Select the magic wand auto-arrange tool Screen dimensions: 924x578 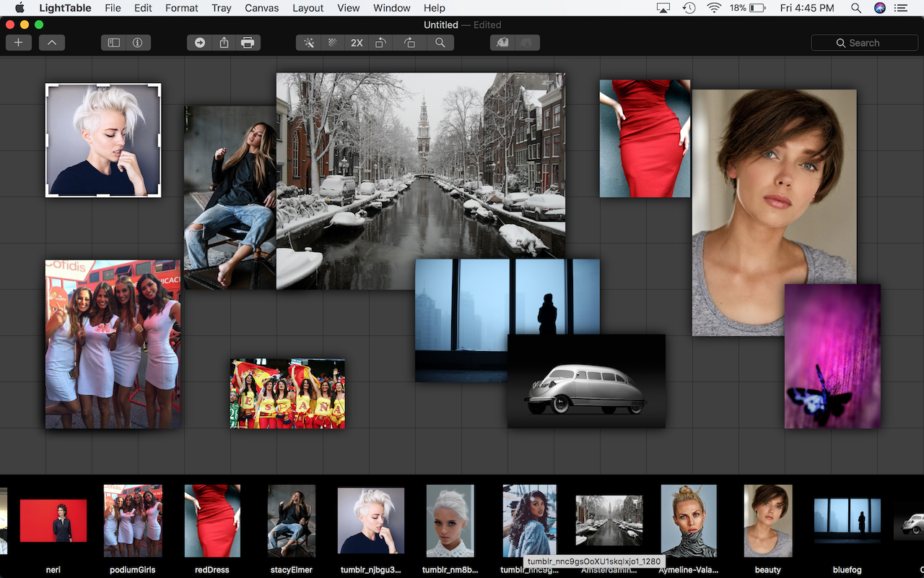tap(309, 43)
